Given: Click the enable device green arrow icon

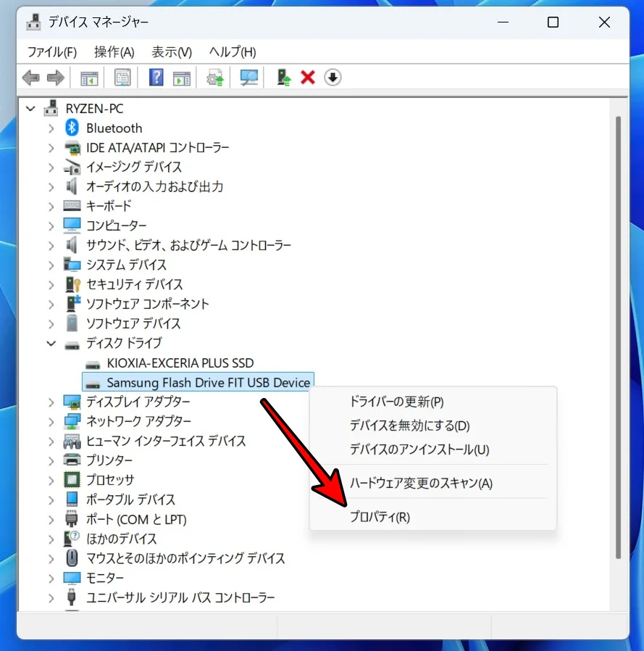Looking at the screenshot, I should point(285,78).
